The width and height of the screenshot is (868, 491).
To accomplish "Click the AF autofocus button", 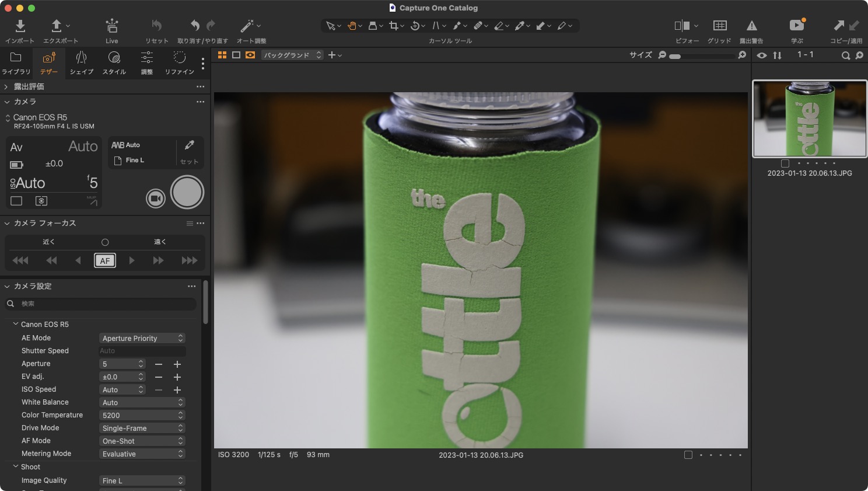I will tap(105, 260).
